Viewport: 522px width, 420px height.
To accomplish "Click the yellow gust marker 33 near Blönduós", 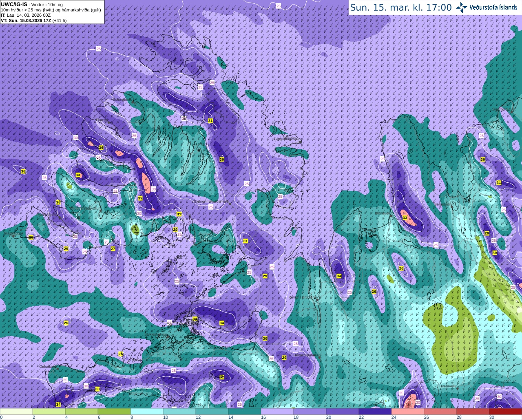I will pos(405,218).
